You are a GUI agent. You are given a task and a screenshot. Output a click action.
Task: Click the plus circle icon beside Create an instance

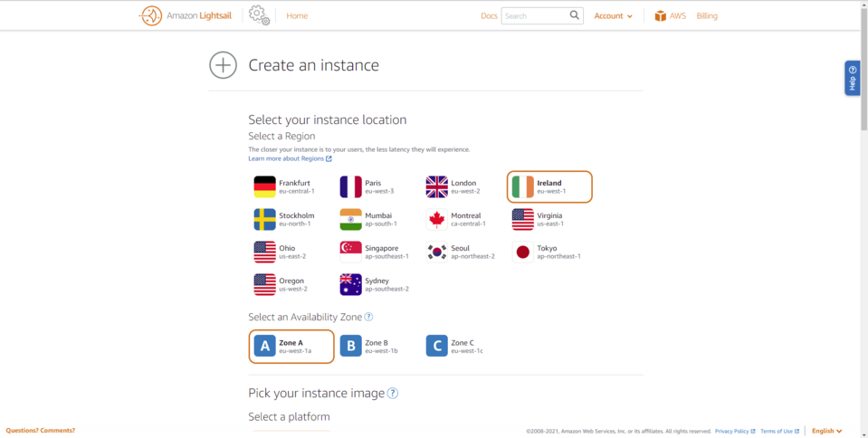coord(223,65)
